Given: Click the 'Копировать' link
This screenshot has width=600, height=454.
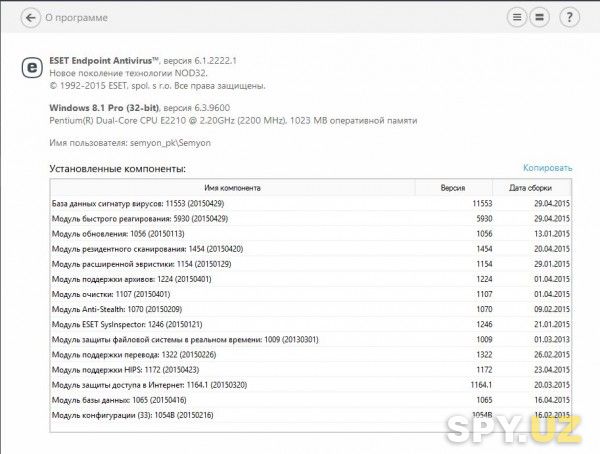Looking at the screenshot, I should 547,168.
